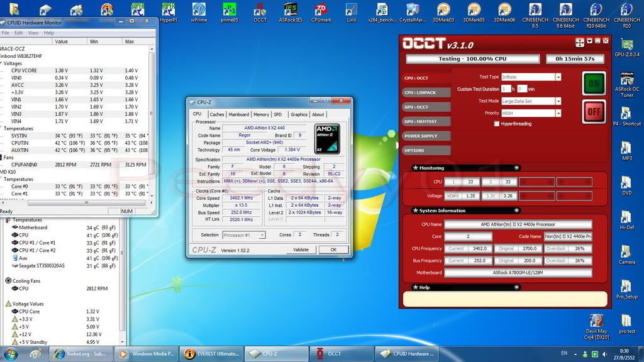Switch to the Caches tab in CPU-Z
Screen dimensions: 644x362
[x=217, y=114]
